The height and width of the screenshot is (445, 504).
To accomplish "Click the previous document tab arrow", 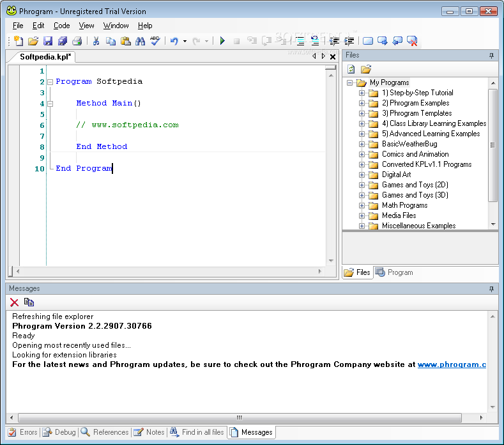I will tap(314, 56).
